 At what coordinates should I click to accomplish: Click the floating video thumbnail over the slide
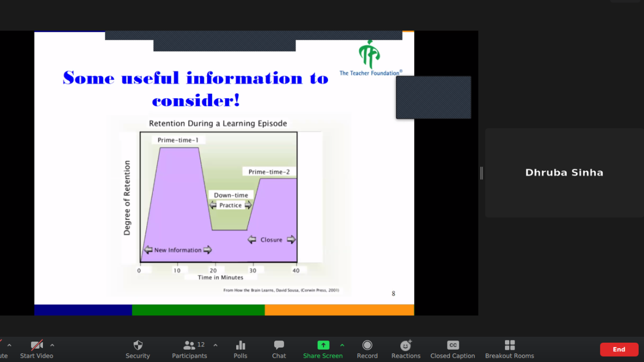tap(433, 97)
